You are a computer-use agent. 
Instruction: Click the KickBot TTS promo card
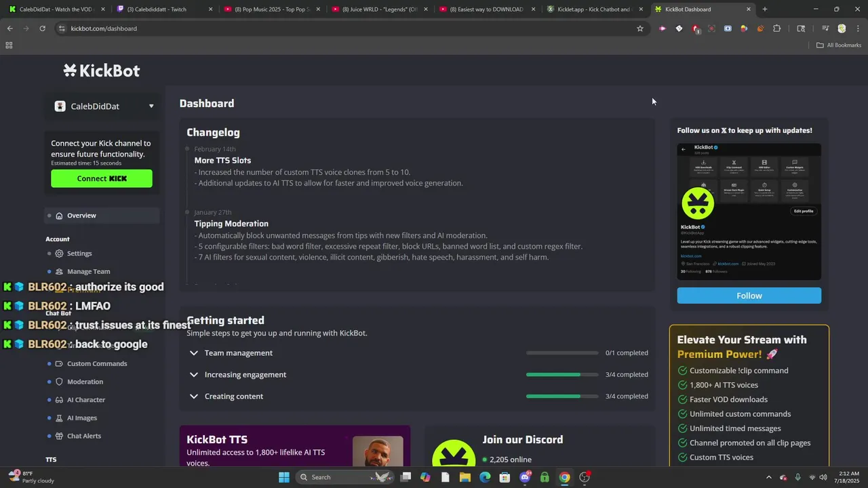[295, 446]
